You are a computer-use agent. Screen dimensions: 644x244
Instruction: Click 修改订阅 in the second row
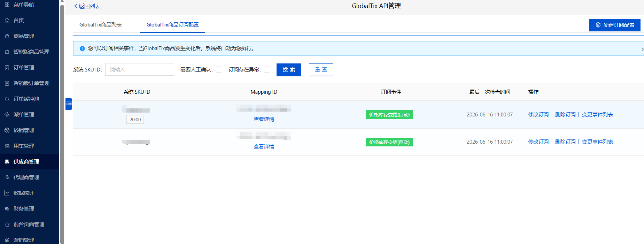[538, 142]
